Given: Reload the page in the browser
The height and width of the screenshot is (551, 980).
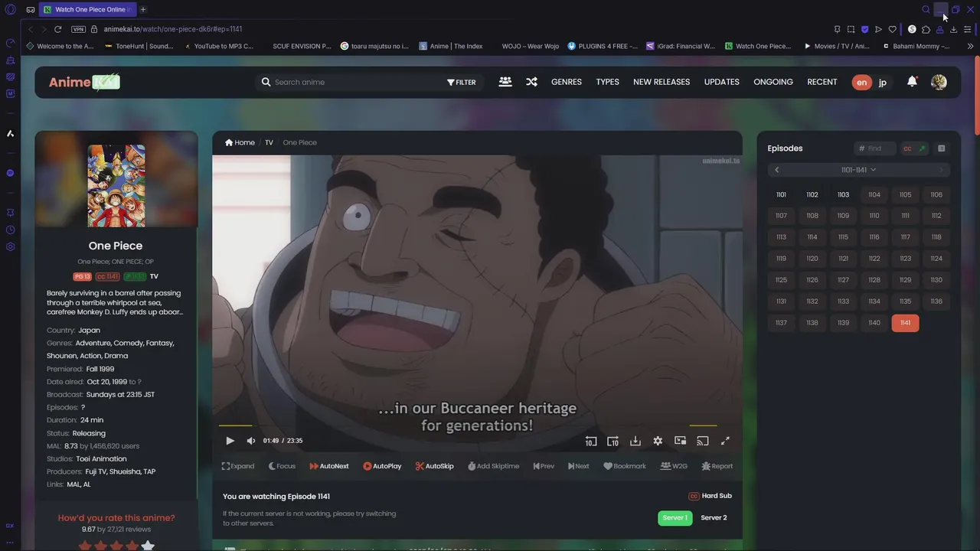Looking at the screenshot, I should 57,29.
